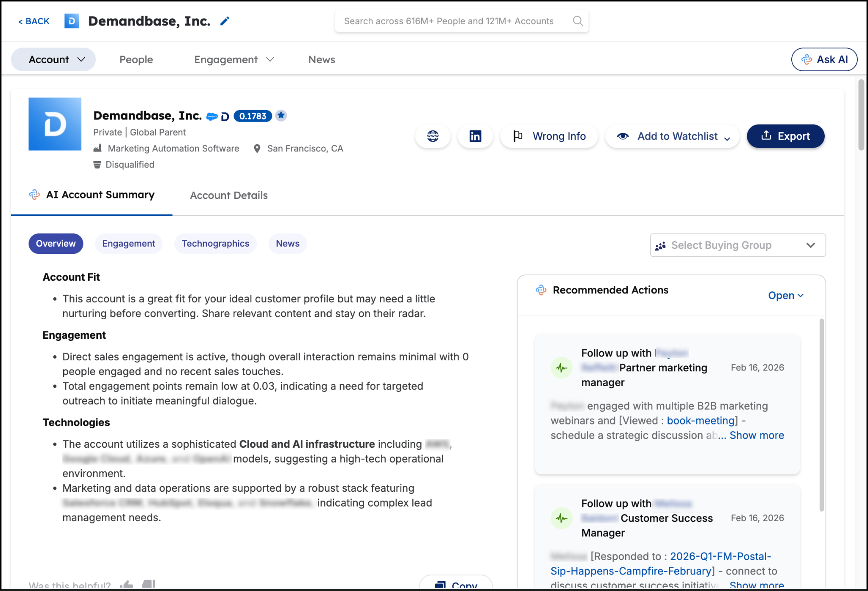This screenshot has width=868, height=591.
Task: Open the Select Buying Group combo box
Action: 738,245
